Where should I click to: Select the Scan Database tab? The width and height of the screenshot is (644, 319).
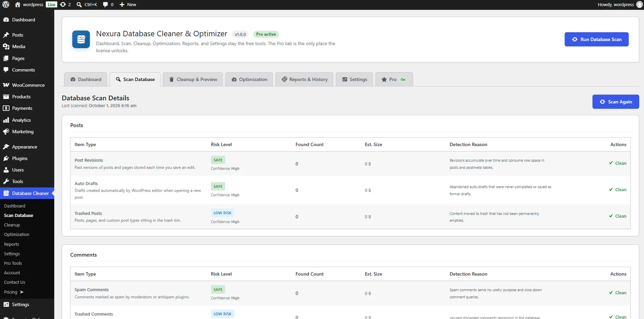click(135, 79)
